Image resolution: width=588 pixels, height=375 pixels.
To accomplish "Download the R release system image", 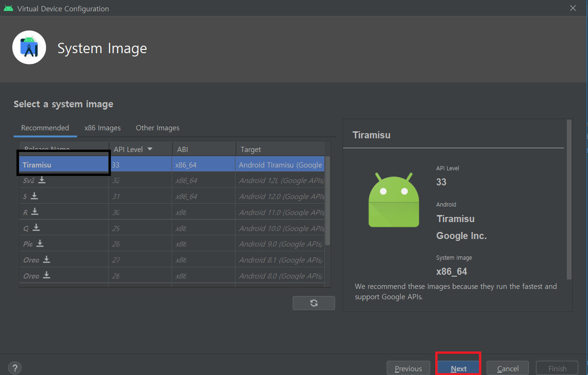I will pyautogui.click(x=35, y=212).
